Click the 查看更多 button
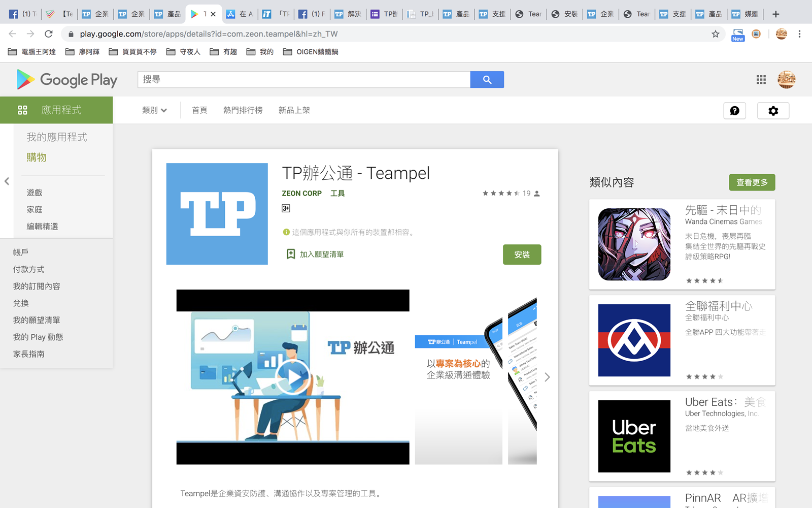Viewport: 812px width, 508px height. tap(752, 182)
